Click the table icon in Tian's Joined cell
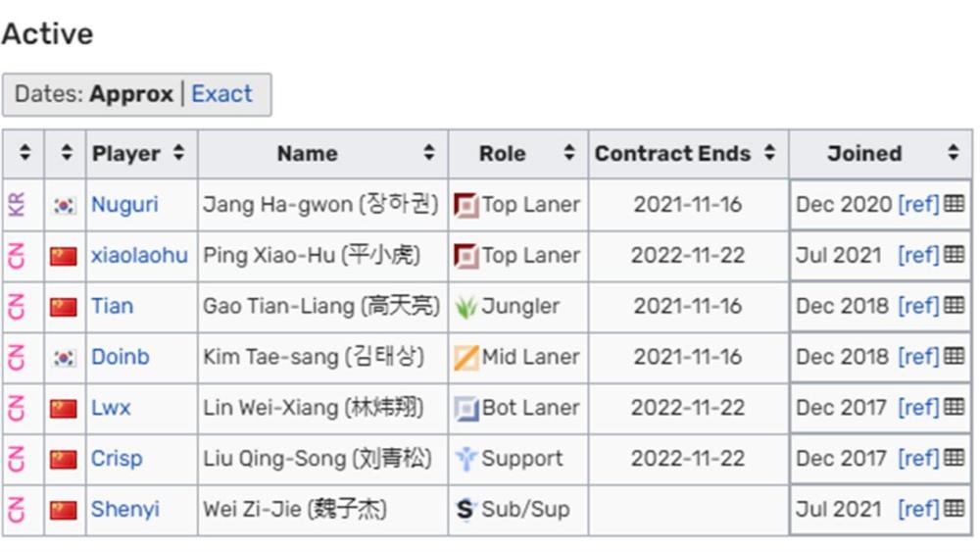980x552 pixels. (x=954, y=305)
